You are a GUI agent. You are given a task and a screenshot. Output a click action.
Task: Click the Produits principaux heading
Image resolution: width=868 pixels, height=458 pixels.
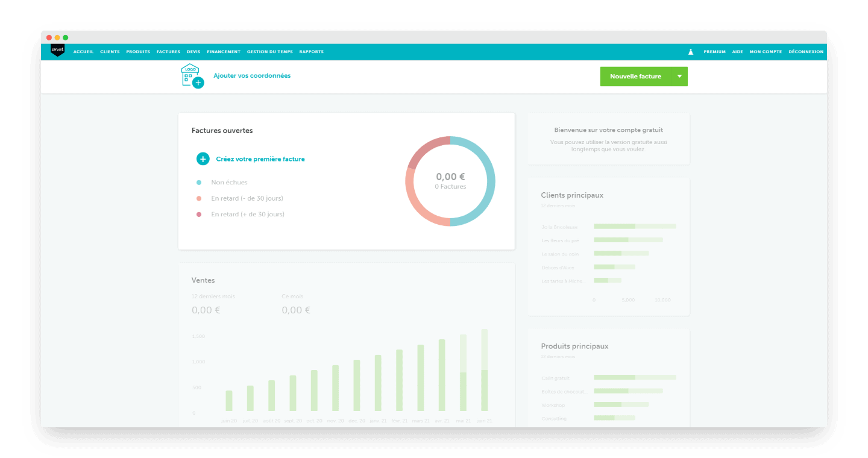click(574, 347)
